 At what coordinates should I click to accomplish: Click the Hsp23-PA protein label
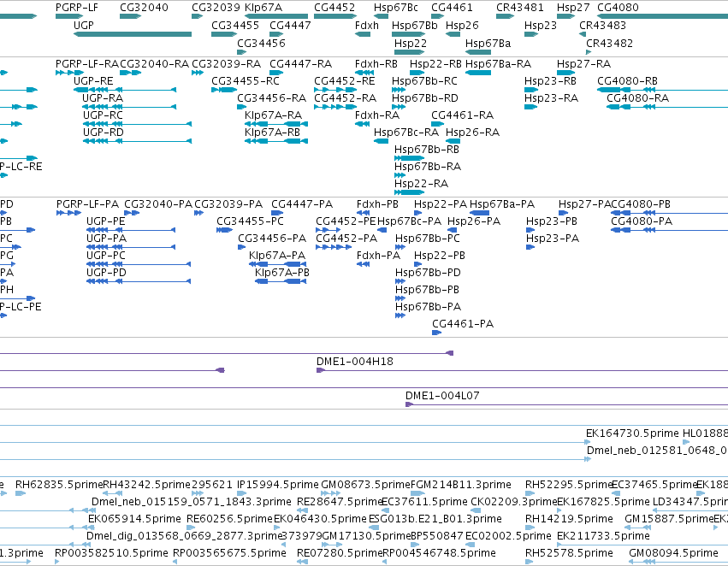tap(553, 239)
